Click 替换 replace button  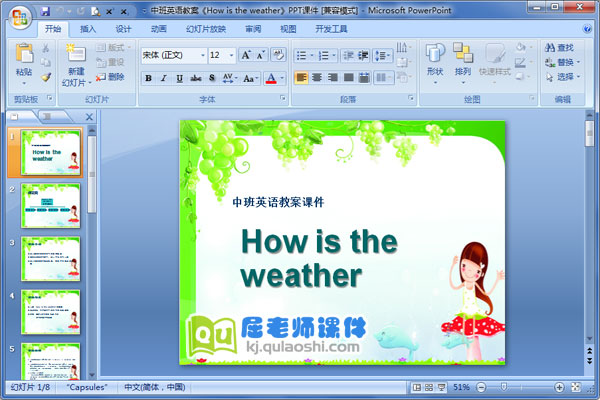562,62
